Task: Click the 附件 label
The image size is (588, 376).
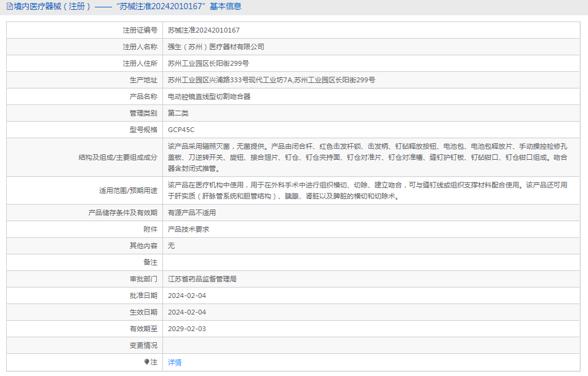Action: coord(150,229)
